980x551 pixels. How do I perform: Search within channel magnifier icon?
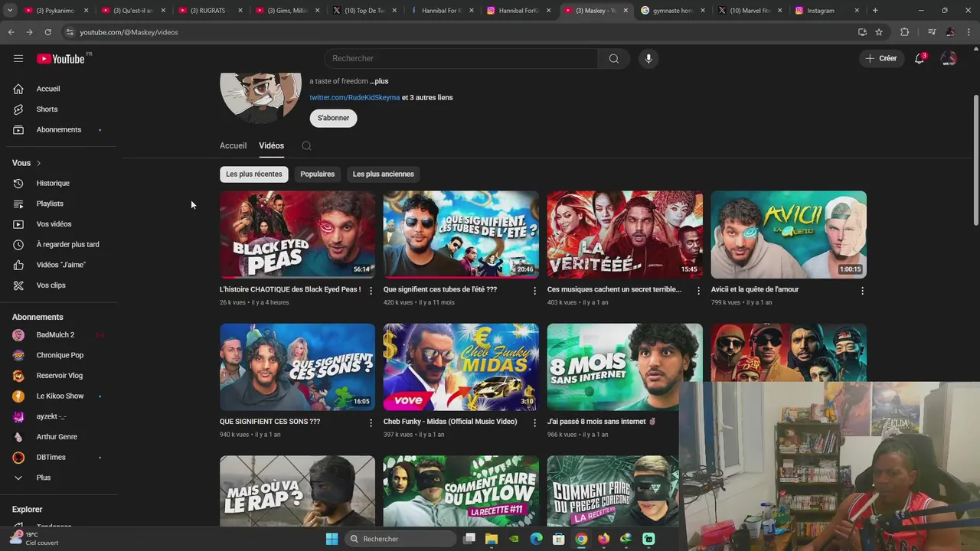(306, 145)
